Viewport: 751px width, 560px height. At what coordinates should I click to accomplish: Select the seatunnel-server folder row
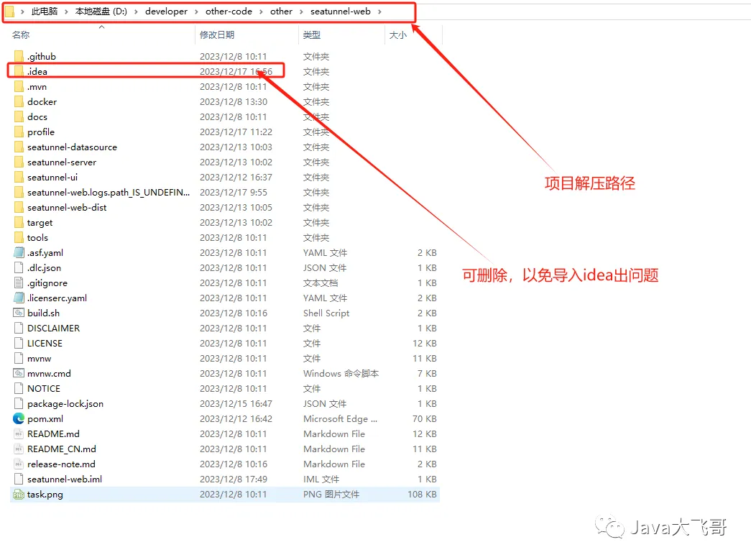pyautogui.click(x=225, y=162)
